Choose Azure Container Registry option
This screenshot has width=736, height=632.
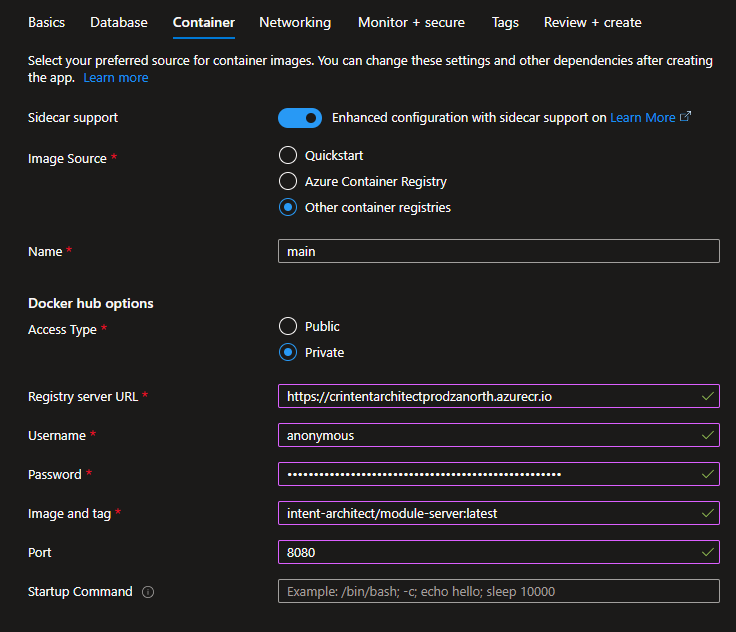coord(288,181)
